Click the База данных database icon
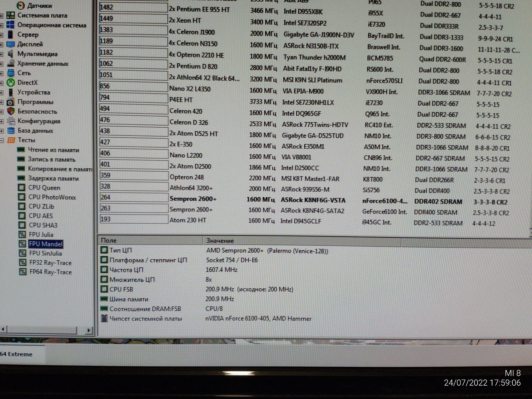 (11, 131)
